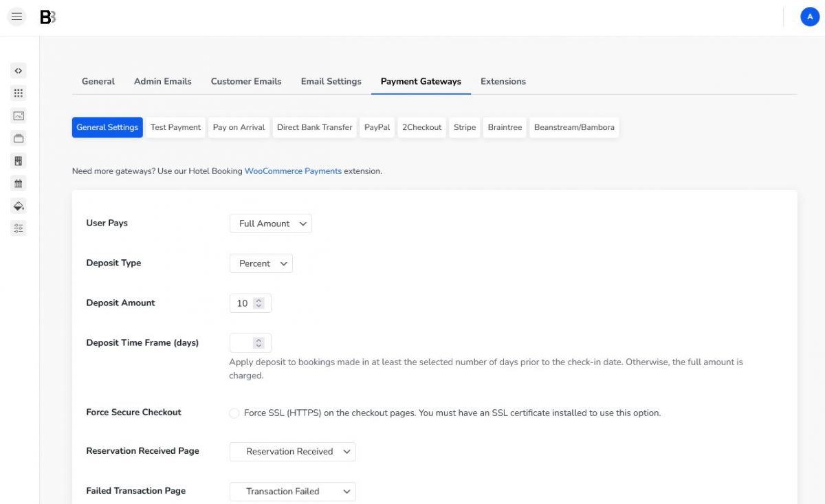825x504 pixels.
Task: Click the hamburger menu icon top left
Action: coord(16,16)
